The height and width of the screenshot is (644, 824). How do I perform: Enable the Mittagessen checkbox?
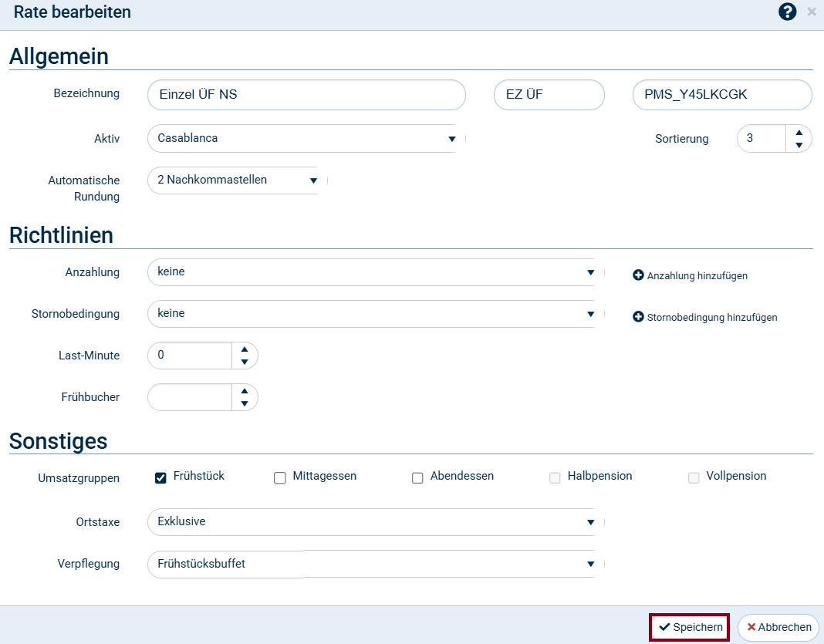(280, 477)
